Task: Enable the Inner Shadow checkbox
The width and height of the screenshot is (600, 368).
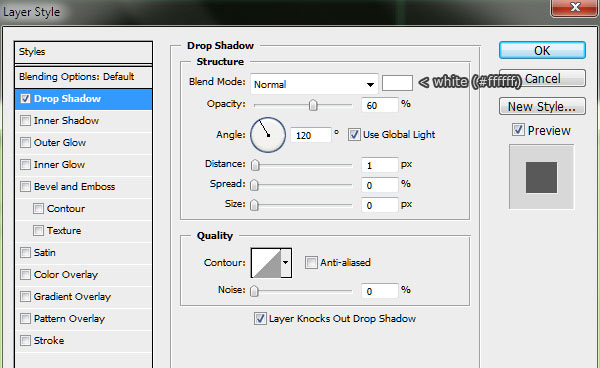Action: (x=25, y=120)
